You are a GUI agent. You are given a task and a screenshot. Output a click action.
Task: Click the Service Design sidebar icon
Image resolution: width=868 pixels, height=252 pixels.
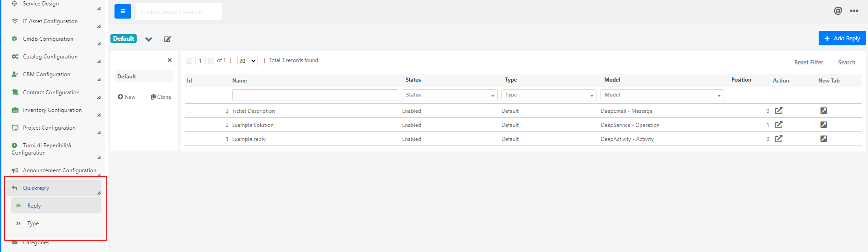point(14,4)
